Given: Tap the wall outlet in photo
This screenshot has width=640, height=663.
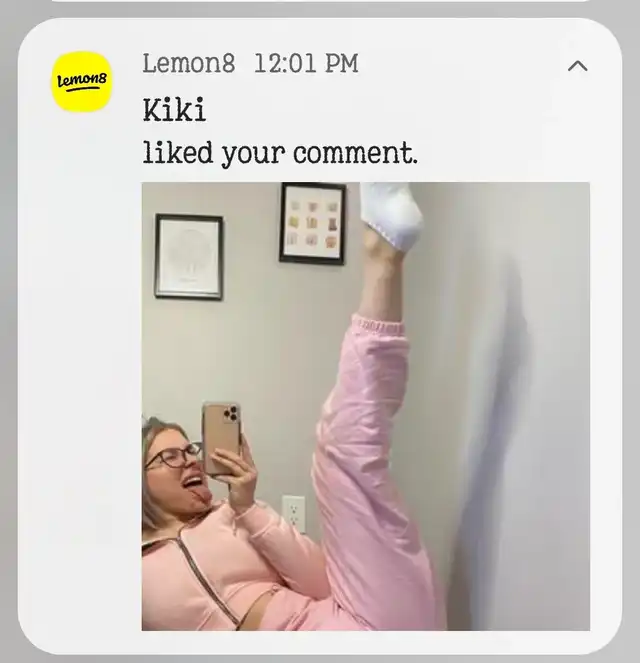Looking at the screenshot, I should click(x=294, y=513).
